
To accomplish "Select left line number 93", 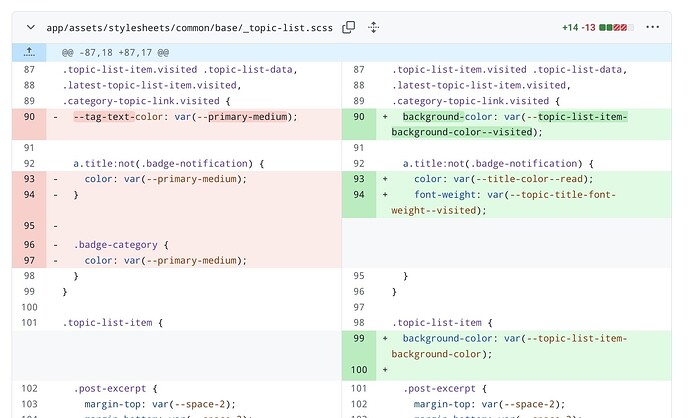I will [29, 179].
